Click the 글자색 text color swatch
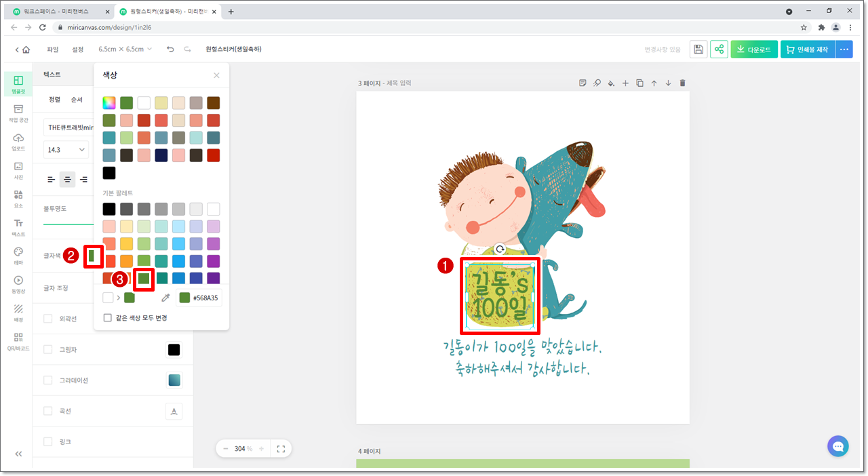Viewport: 868px width, 476px height. pos(92,257)
